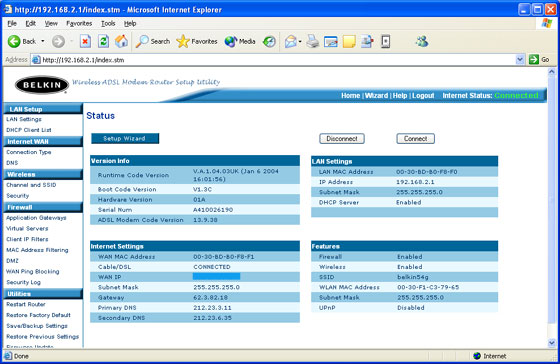Open Connection Type page
Screen dimensions: 560x364
(29, 152)
